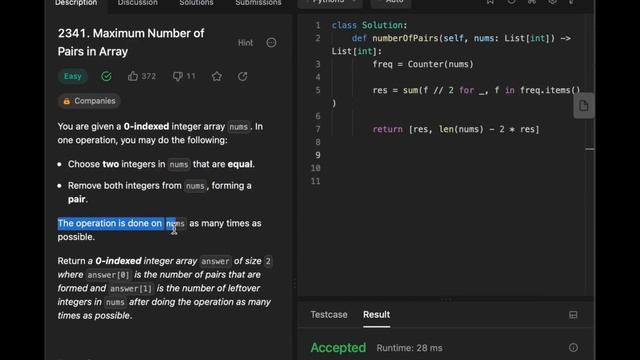Screen dimensions: 640x360
Task: Click the 'res = sum(f // 2' line
Action: click(476, 91)
